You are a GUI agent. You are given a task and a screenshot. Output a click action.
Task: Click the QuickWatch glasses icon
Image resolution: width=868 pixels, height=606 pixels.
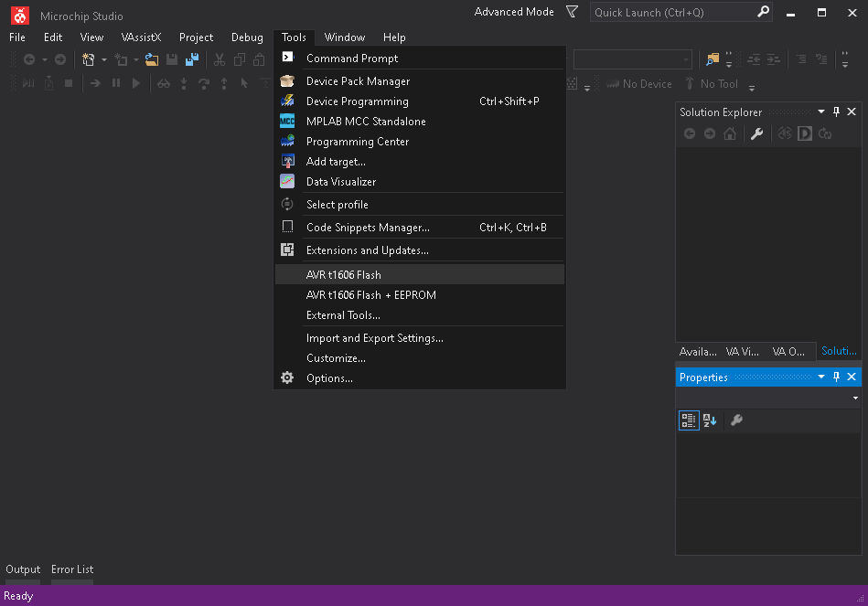click(x=164, y=83)
